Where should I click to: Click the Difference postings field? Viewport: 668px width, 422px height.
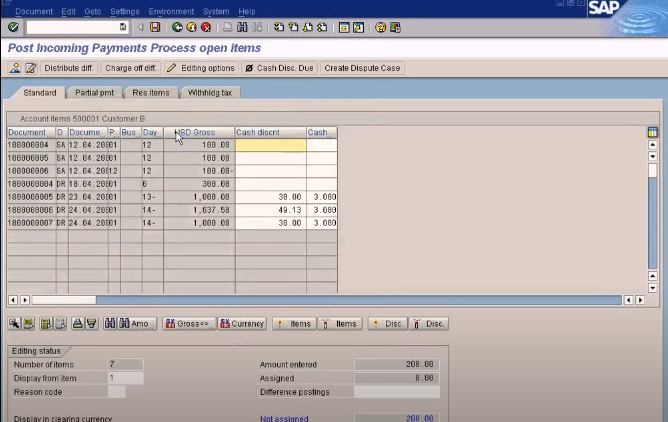[397, 392]
